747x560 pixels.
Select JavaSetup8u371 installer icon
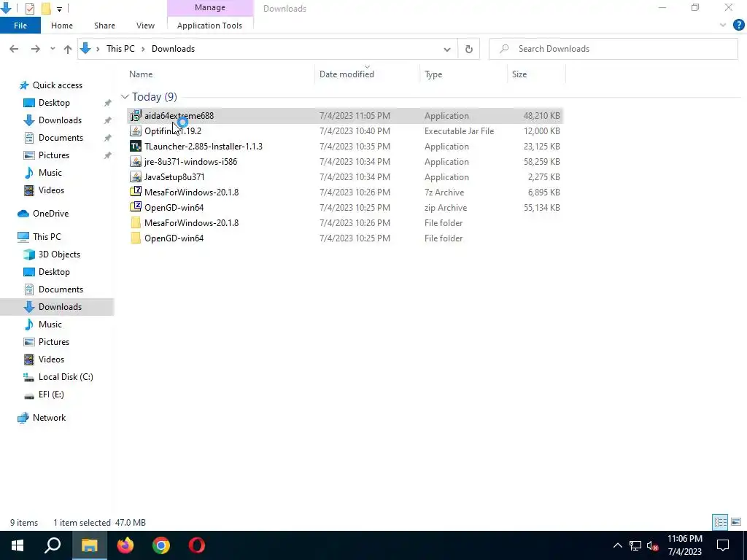coord(136,176)
